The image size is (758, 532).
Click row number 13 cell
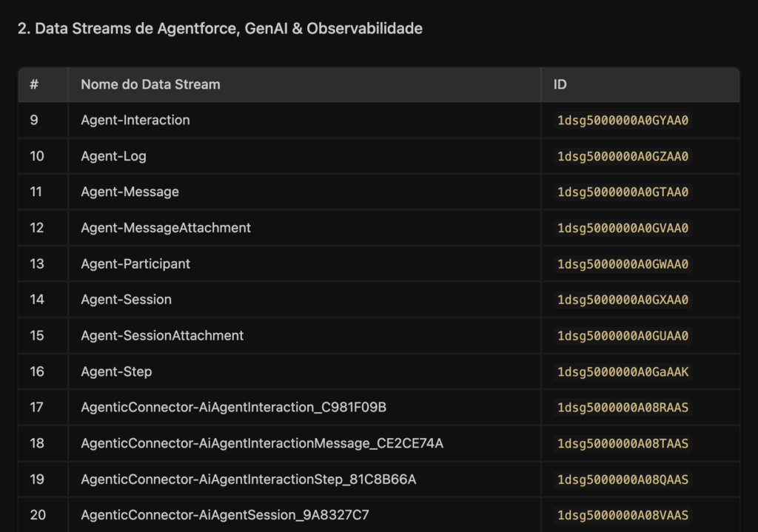tap(43, 264)
